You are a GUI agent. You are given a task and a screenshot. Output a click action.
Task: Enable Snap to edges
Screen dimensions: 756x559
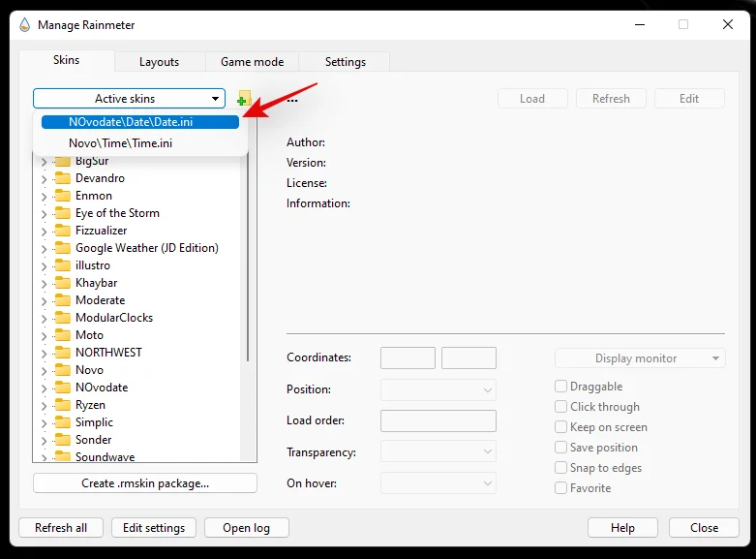(560, 467)
